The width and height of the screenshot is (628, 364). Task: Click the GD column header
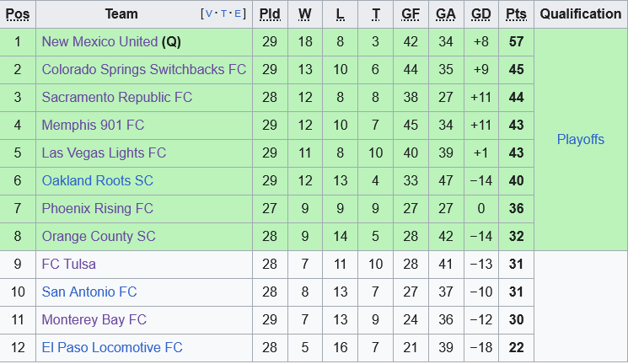pyautogui.click(x=481, y=13)
